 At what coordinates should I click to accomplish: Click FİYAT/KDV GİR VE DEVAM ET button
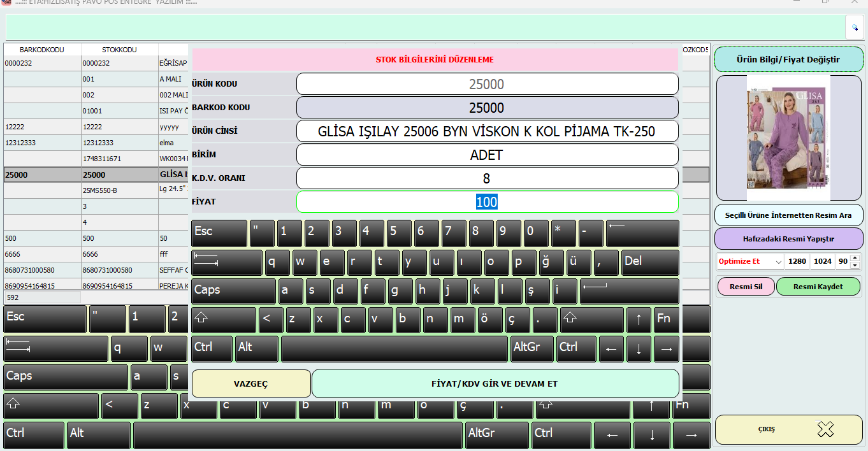(x=495, y=383)
